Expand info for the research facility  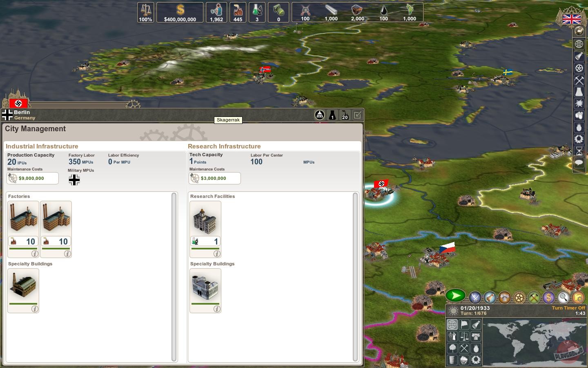click(x=217, y=254)
